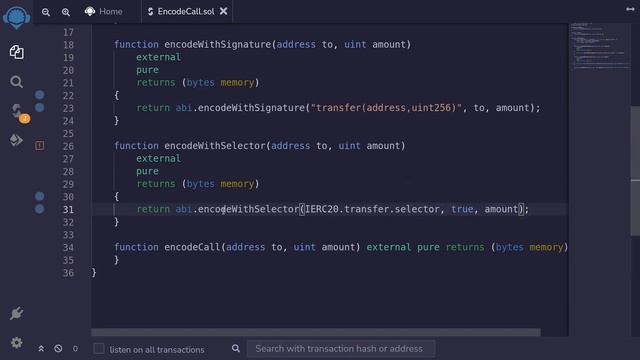The image size is (640, 360).
Task: Toggle the terminal panel with the double chevron
Action: click(41, 349)
